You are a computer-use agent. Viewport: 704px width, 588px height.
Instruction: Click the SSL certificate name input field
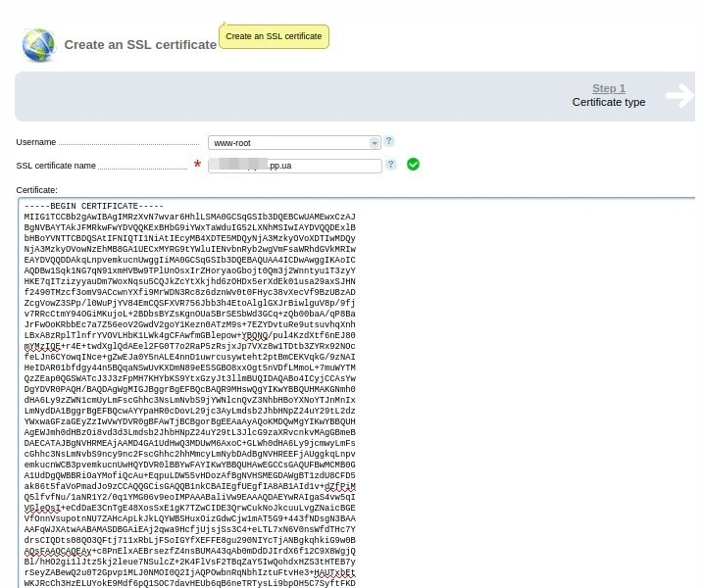click(294, 166)
